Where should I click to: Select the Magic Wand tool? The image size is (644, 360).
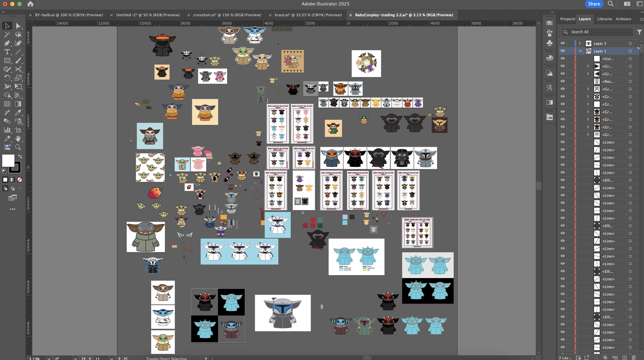7,34
